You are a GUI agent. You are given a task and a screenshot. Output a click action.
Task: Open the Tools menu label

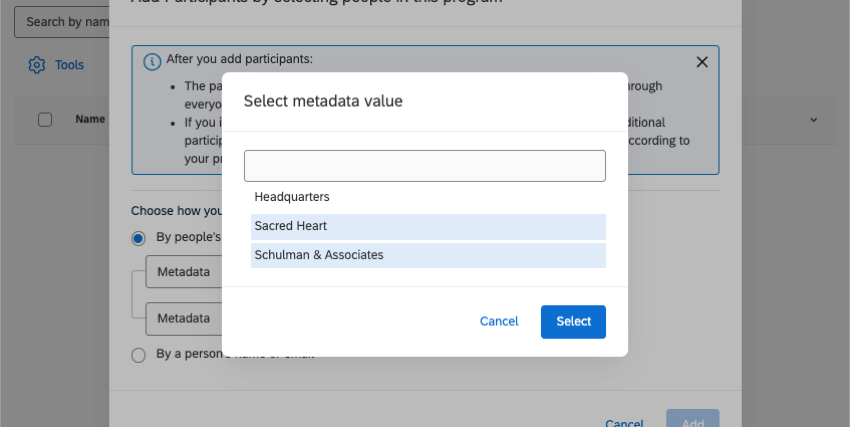click(x=70, y=65)
